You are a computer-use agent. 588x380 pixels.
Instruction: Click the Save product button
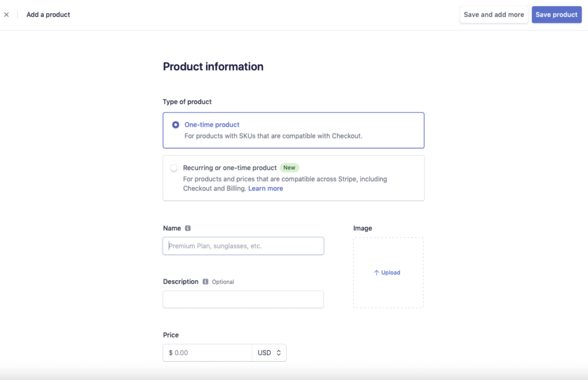point(556,14)
